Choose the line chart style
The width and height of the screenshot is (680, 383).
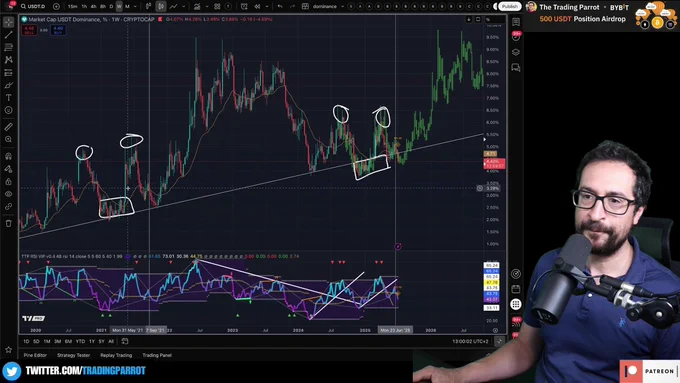click(x=173, y=7)
